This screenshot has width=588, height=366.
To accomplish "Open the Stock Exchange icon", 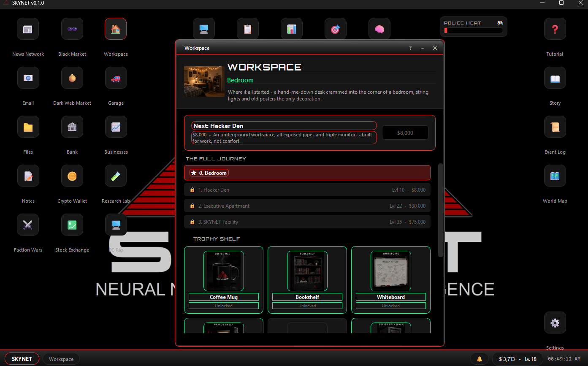I will coord(72,225).
